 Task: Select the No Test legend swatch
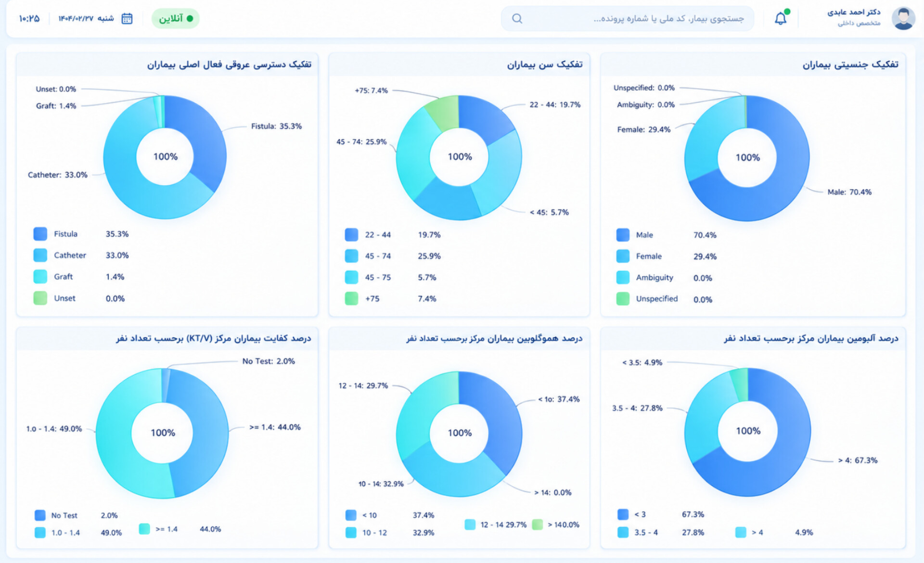(x=40, y=515)
